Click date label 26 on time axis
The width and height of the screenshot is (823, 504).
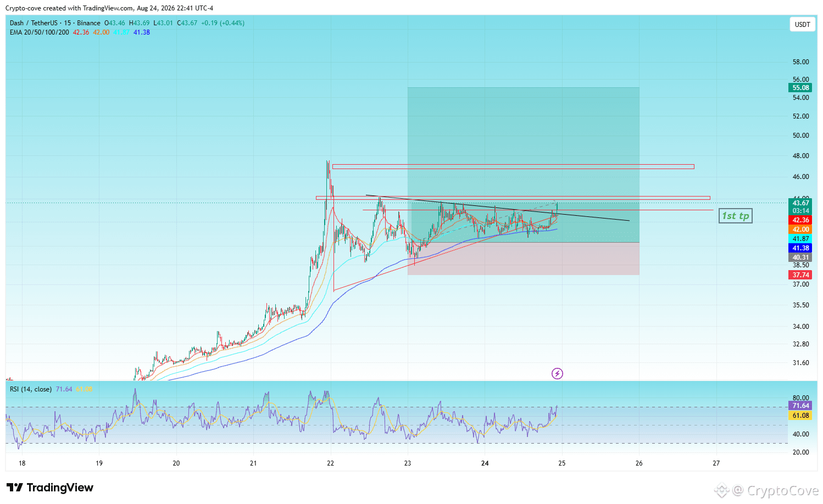tap(639, 463)
